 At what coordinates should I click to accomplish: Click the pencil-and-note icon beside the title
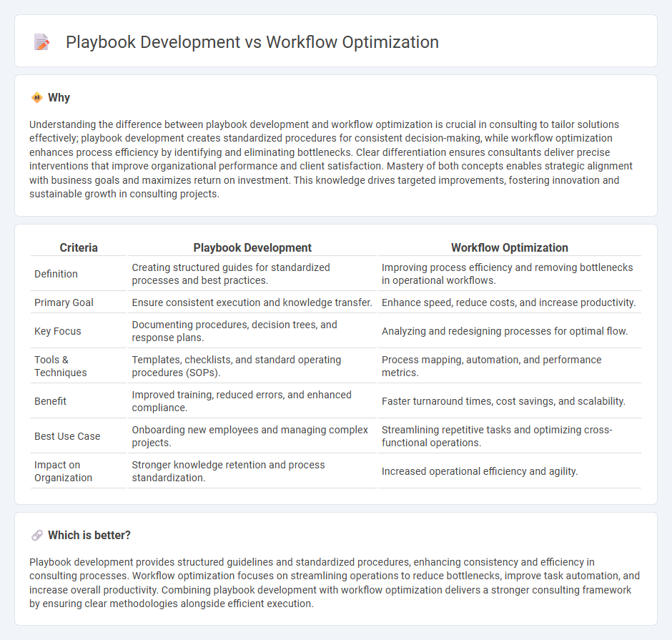click(x=41, y=42)
